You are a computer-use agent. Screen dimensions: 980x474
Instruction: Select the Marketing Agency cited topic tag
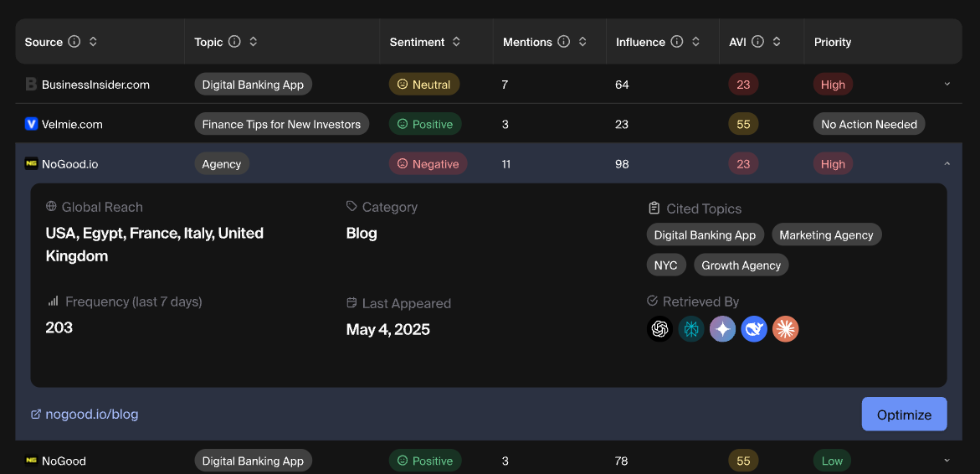826,235
